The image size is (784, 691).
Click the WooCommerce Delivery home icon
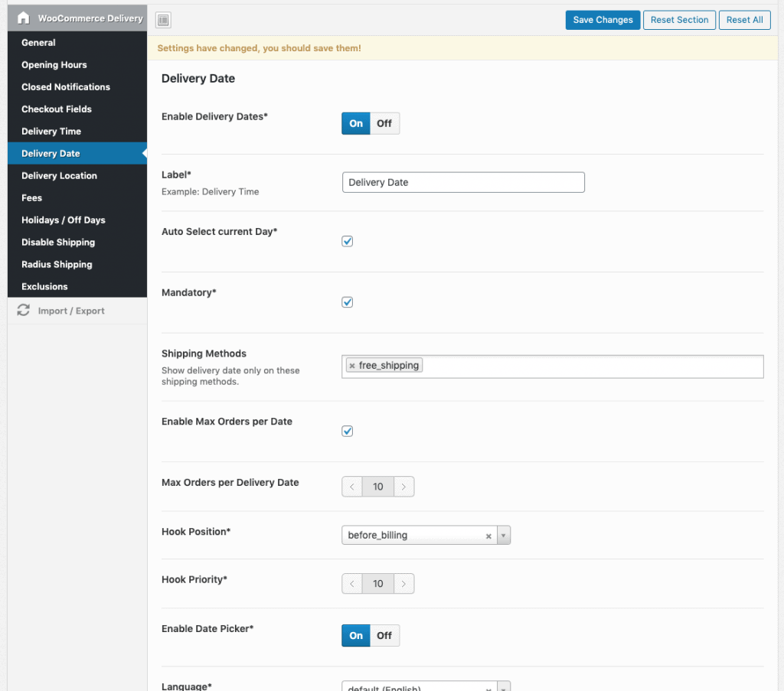pyautogui.click(x=24, y=18)
